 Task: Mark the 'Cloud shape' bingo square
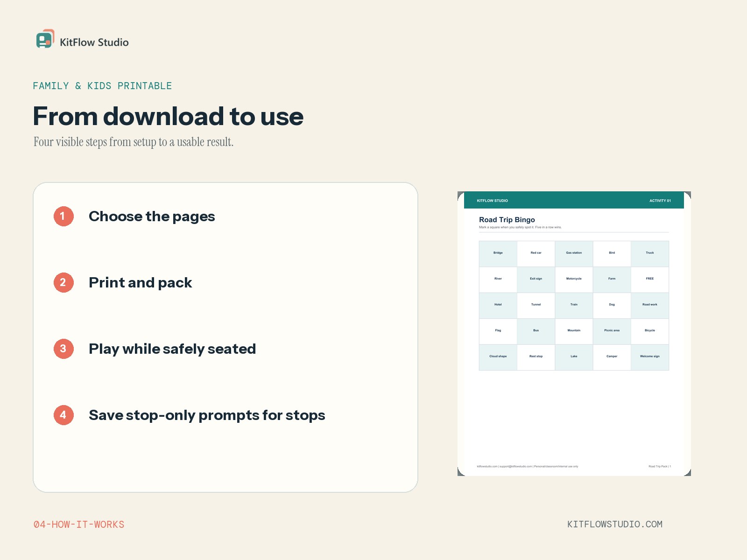pos(498,357)
